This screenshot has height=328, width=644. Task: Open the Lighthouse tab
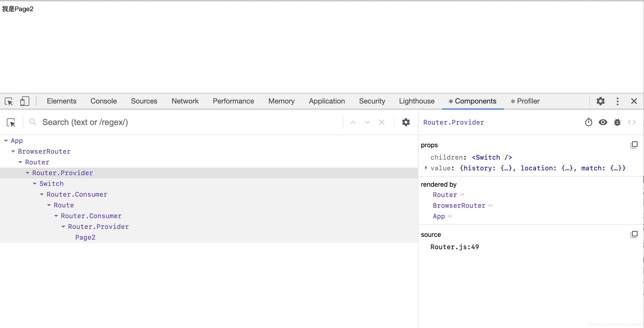tap(417, 101)
